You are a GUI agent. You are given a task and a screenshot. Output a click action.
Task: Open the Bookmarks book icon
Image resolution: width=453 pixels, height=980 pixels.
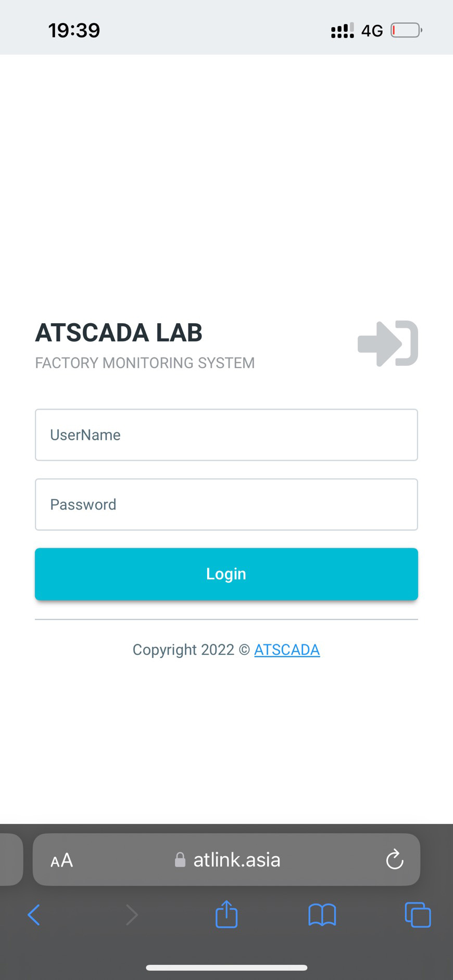(x=322, y=915)
